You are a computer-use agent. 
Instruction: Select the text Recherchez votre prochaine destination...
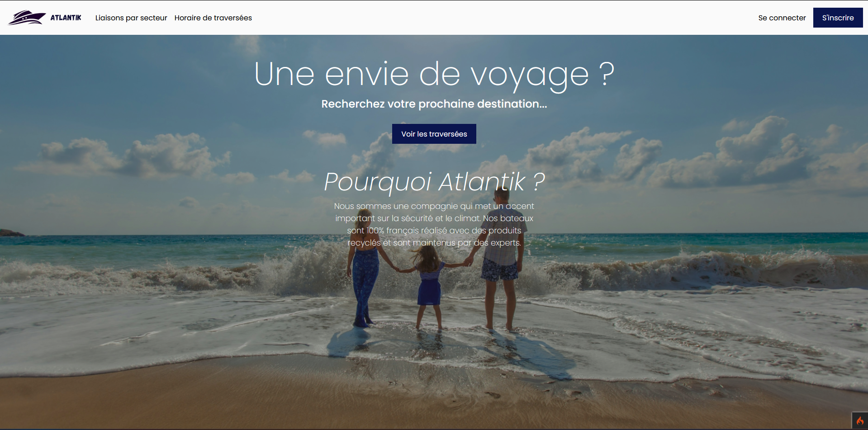tap(434, 104)
